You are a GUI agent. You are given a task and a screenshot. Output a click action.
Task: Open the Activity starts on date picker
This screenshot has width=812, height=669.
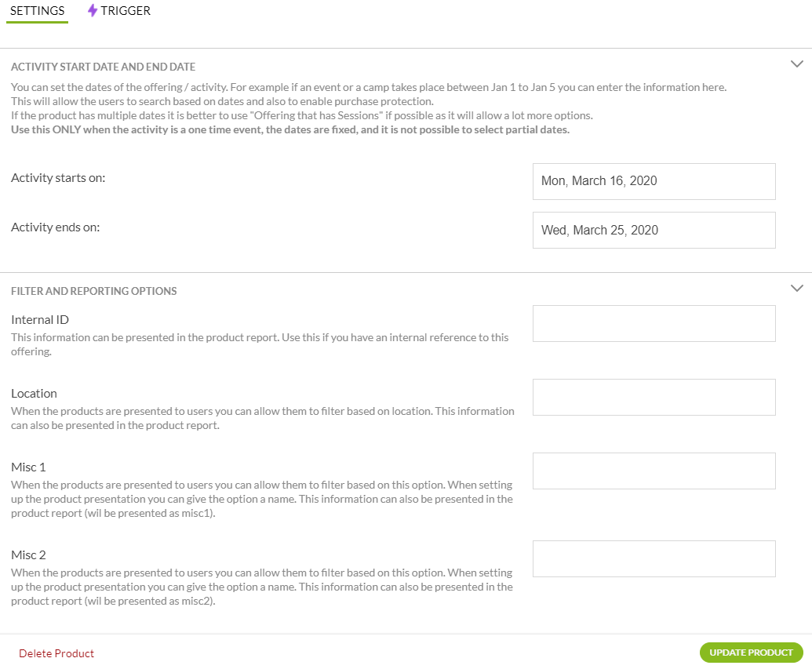click(654, 181)
